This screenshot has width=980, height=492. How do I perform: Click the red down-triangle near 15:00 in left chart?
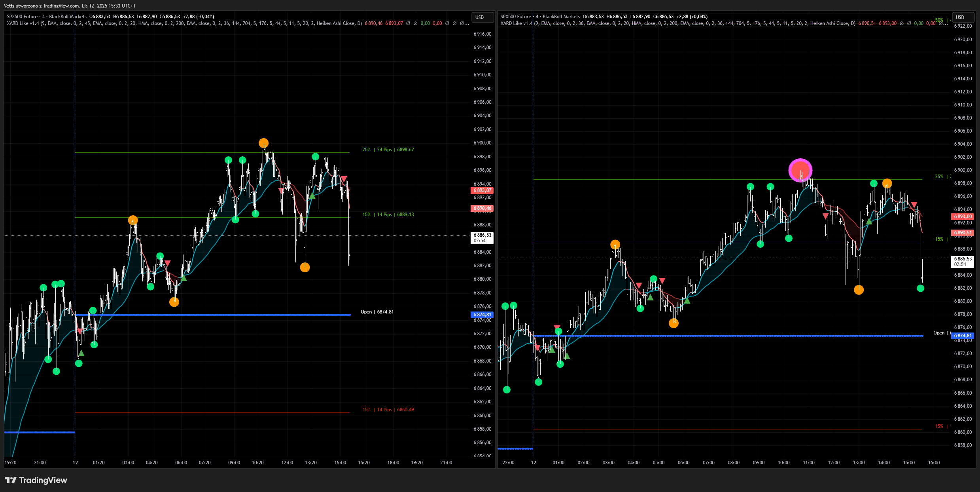(x=344, y=179)
